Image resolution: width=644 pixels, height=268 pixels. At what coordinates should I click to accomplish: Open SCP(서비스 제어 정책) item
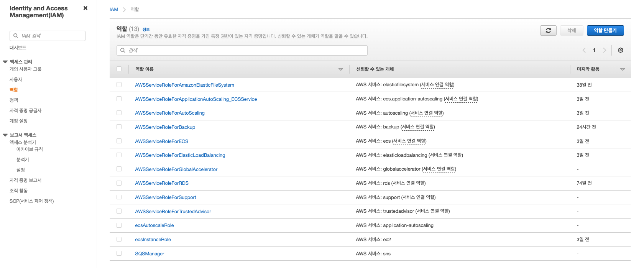point(32,201)
